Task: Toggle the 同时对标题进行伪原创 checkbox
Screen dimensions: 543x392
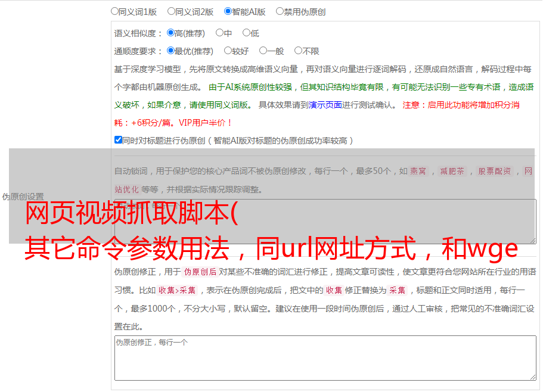Action: pyautogui.click(x=119, y=141)
